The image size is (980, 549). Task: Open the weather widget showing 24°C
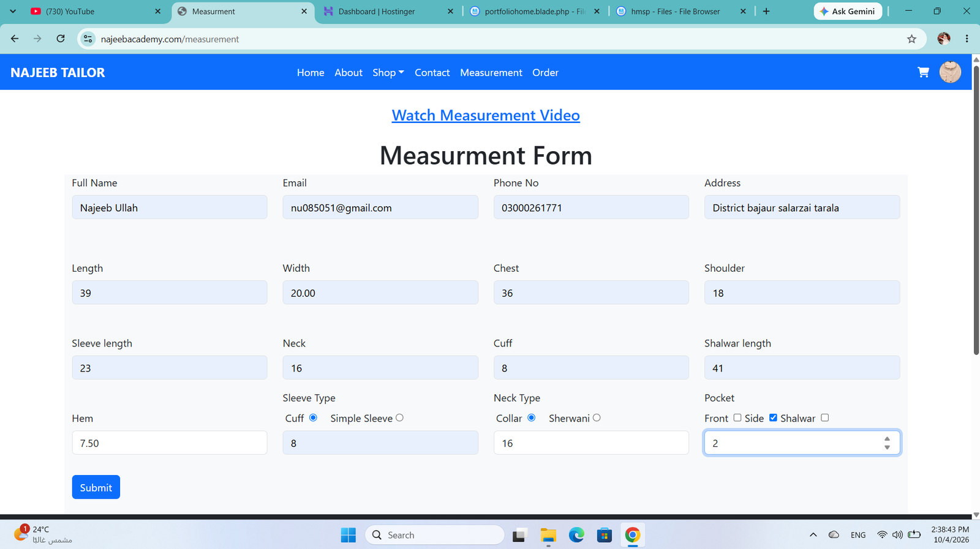click(x=43, y=534)
